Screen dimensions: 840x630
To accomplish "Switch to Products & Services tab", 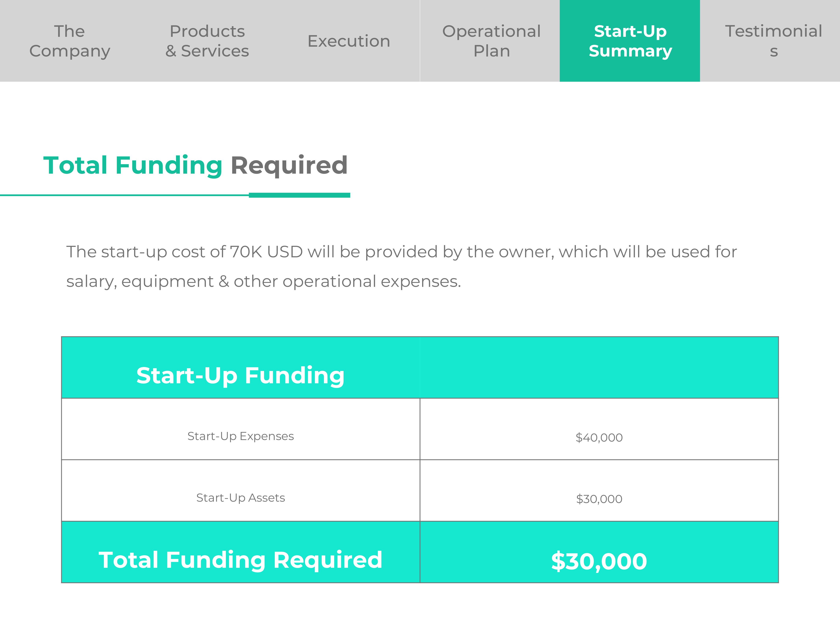I will pyautogui.click(x=207, y=41).
